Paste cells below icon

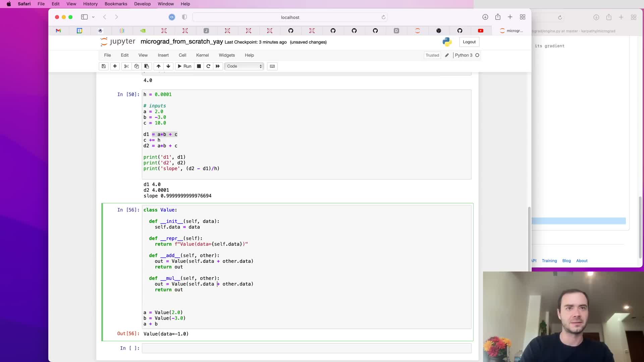147,66
